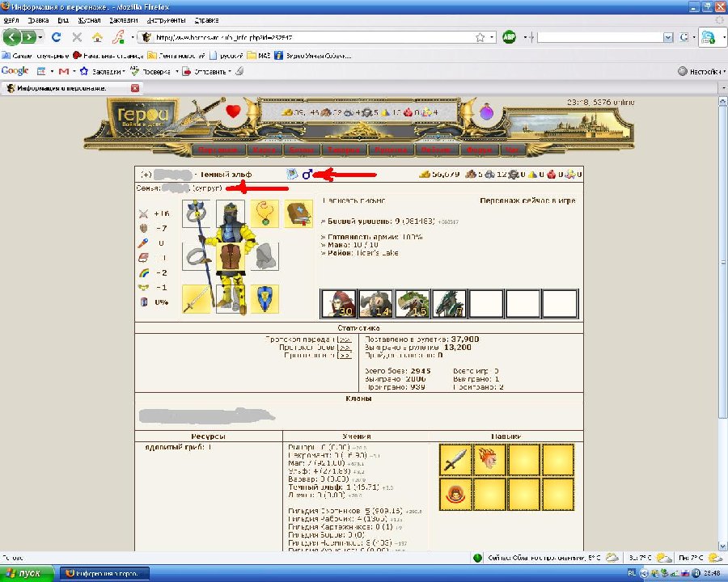
Task: Go back with the green back arrow
Action: 12,37
